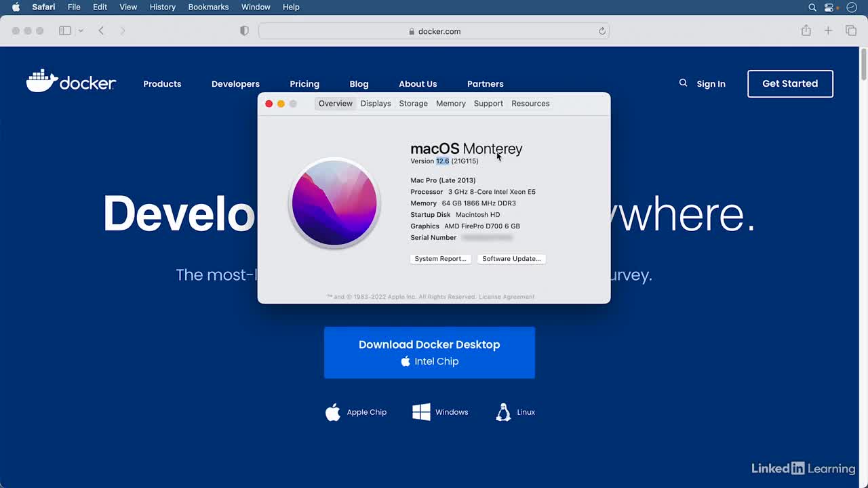Open Window menu
Image resolution: width=868 pixels, height=488 pixels.
point(256,7)
